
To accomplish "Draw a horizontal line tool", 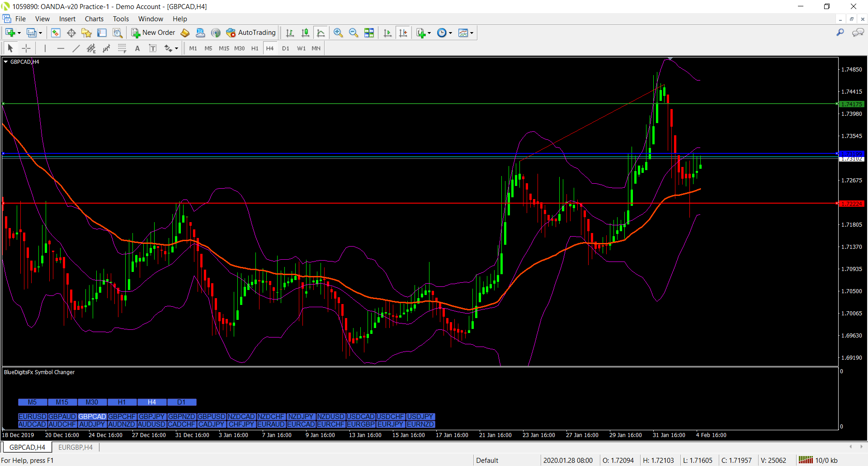I will (61, 48).
